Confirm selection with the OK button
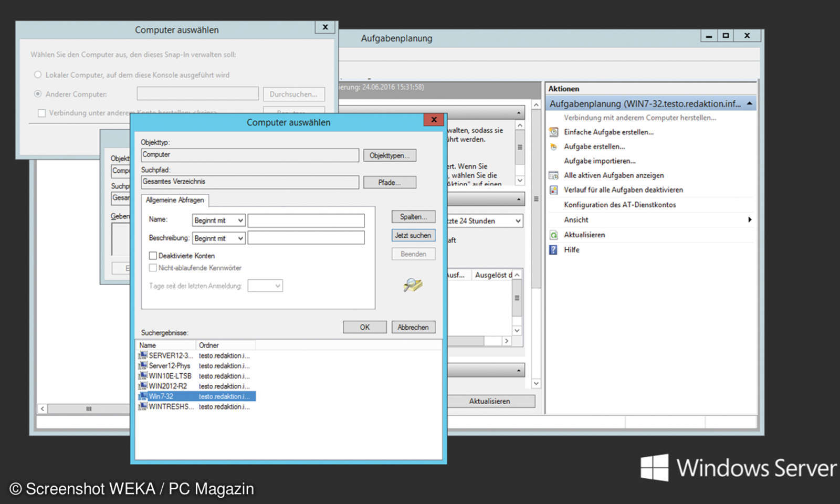Viewport: 840px width, 504px height. (x=364, y=327)
